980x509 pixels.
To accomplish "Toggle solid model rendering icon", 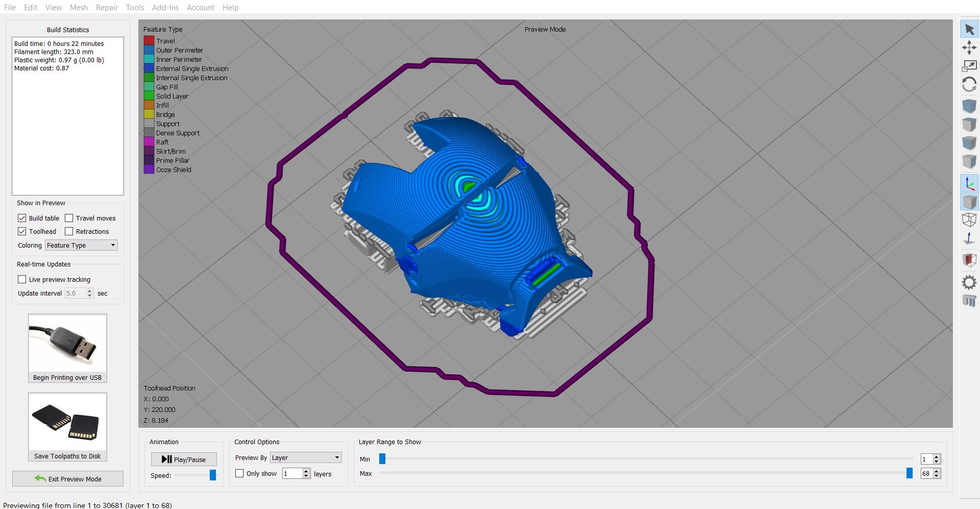I will point(969,202).
